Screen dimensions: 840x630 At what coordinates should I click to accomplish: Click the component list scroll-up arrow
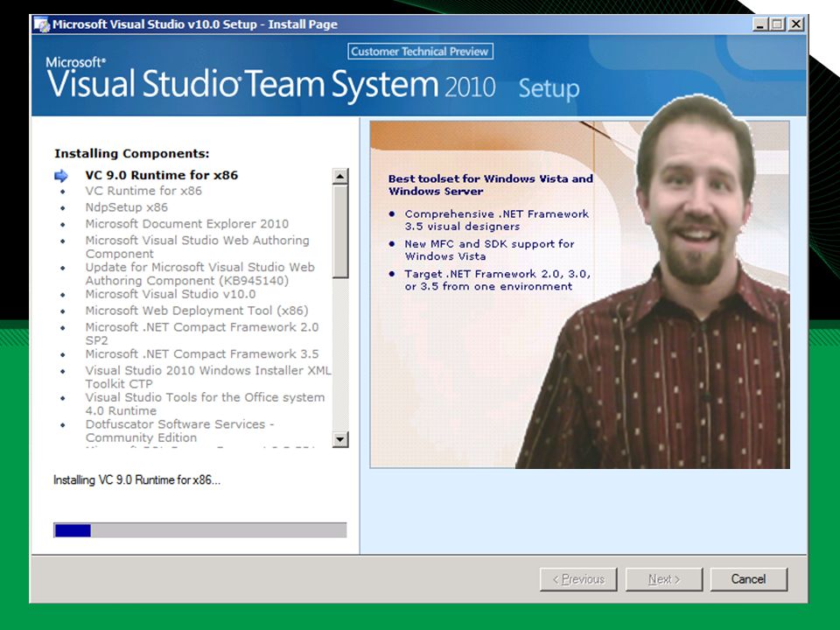click(340, 176)
